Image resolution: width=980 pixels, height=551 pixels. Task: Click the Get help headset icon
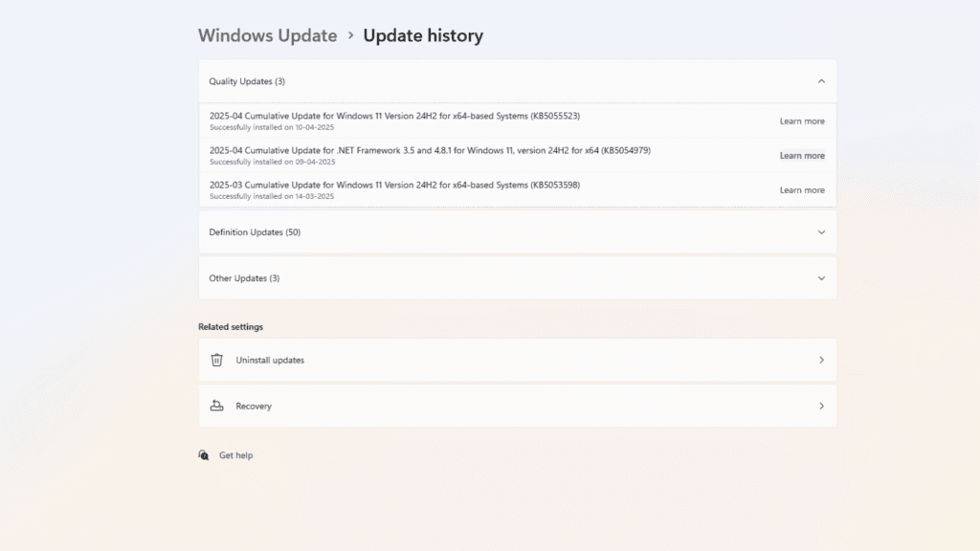[204, 454]
